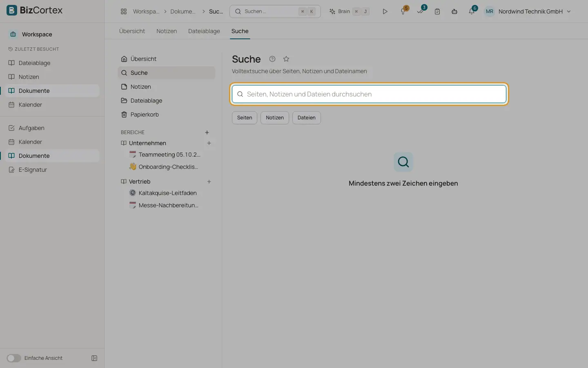This screenshot has height=368, width=588.
Task: Switch to the Übersicht tab
Action: 132,31
